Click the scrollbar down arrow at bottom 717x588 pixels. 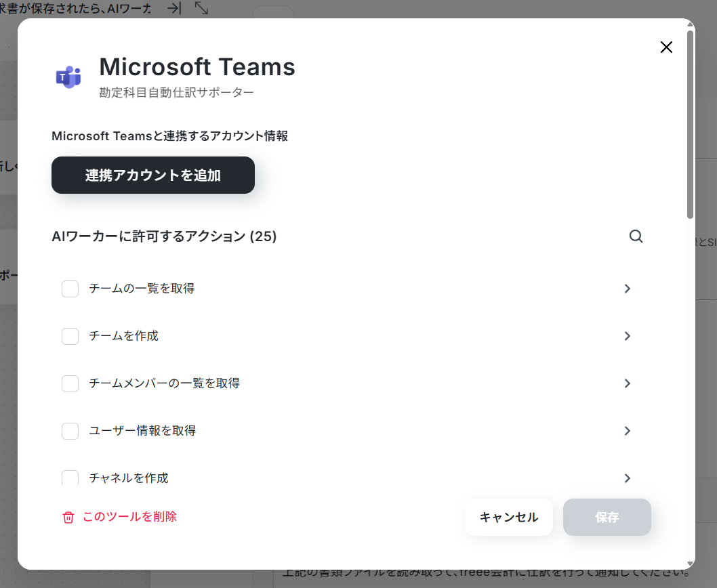click(691, 564)
